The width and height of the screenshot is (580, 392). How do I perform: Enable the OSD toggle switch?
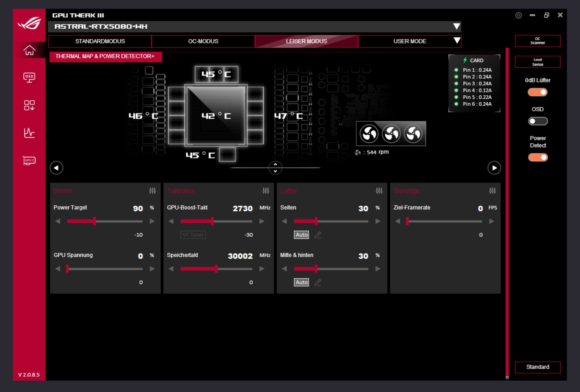pos(538,121)
